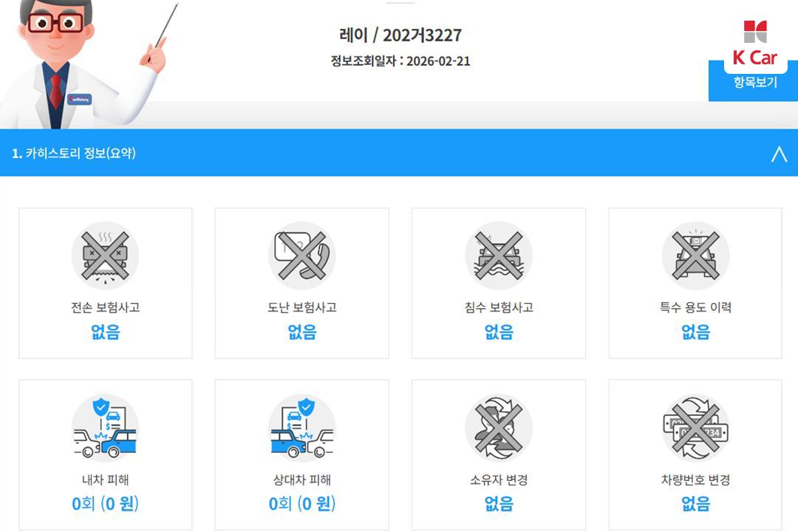Screen dimensions: 798x532
Task: Click the 상대차 피해 0회 (0 원) value
Action: (x=302, y=504)
